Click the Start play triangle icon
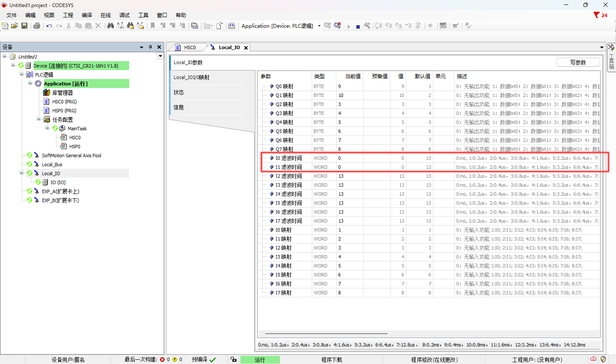Screen dimensions: 616x364 pos(349,26)
